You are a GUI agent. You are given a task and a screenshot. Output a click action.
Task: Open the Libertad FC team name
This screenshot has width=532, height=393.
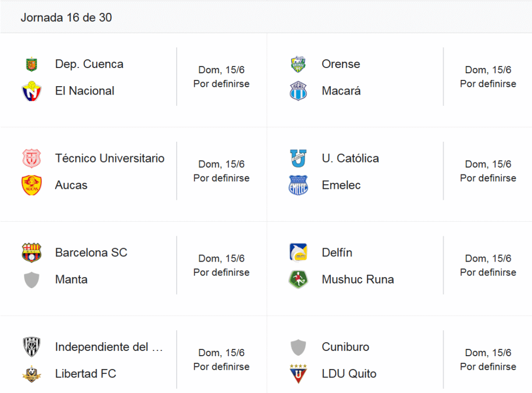[86, 374]
